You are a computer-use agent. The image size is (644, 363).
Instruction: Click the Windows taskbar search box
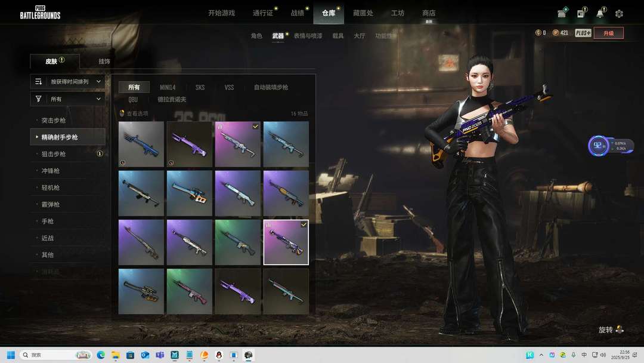click(55, 355)
